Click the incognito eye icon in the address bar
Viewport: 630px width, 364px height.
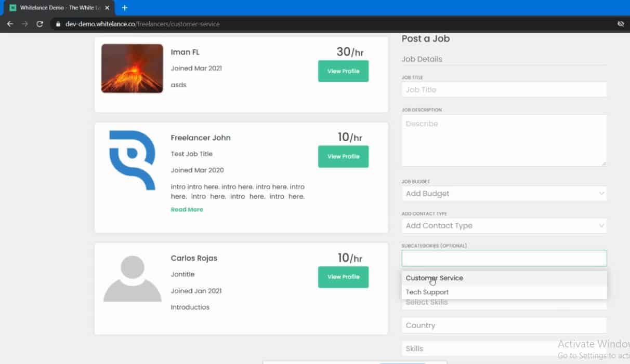[621, 24]
